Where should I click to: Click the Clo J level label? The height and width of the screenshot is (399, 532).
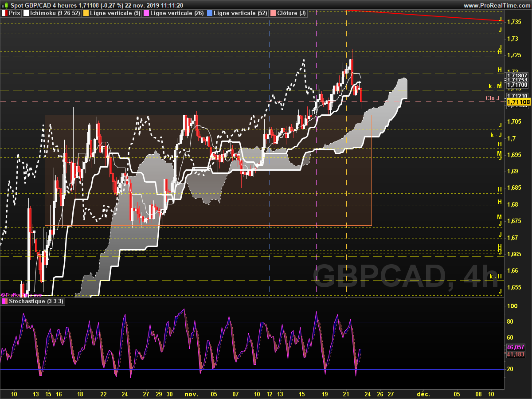[493, 98]
